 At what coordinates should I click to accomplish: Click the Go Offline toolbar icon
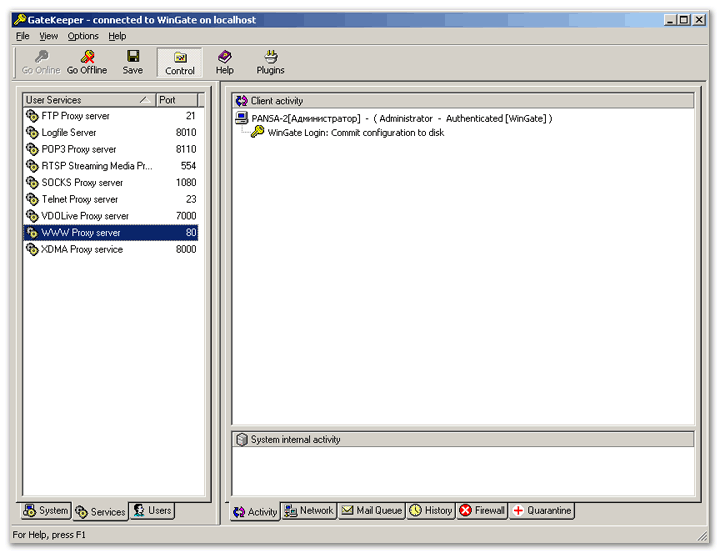pyautogui.click(x=87, y=56)
